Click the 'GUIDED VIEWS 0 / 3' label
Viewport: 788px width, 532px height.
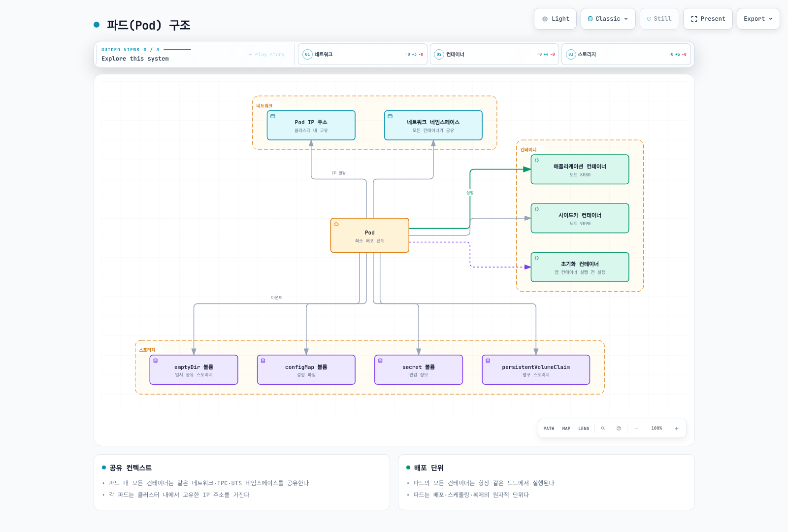click(x=131, y=50)
